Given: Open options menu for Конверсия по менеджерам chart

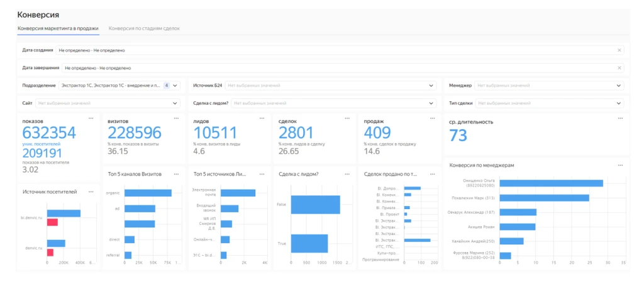Looking at the screenshot, I should [620, 165].
